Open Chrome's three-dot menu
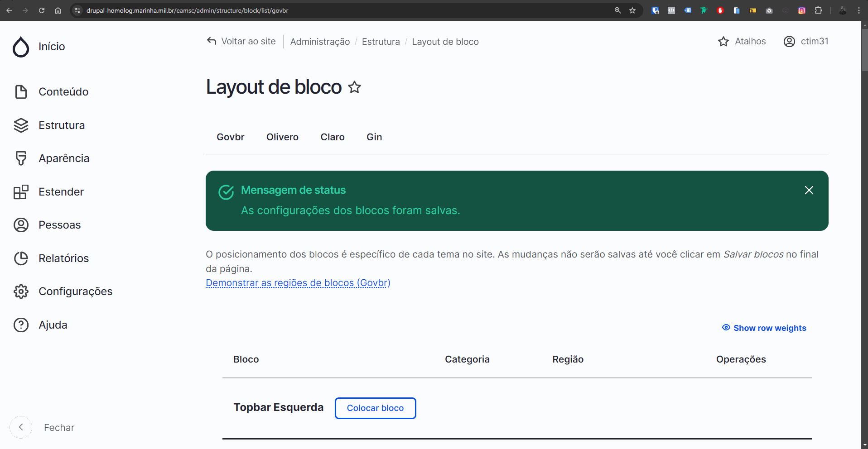 tap(859, 10)
